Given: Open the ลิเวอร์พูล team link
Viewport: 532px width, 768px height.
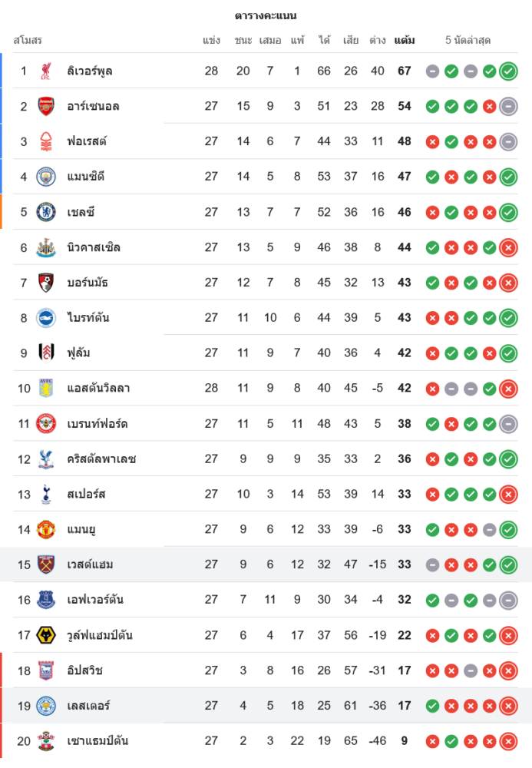Looking at the screenshot, I should pyautogui.click(x=90, y=71).
